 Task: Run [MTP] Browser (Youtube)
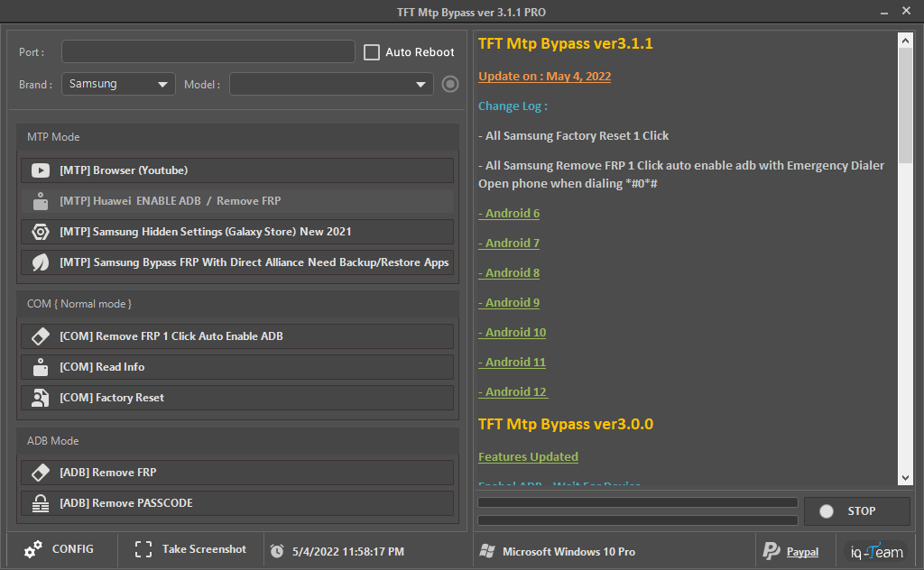(237, 170)
